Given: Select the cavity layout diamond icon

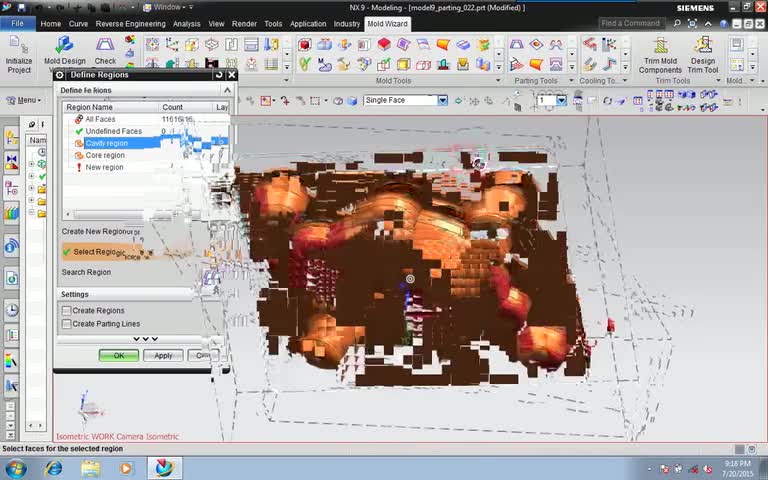Looking at the screenshot, I should click(212, 45).
